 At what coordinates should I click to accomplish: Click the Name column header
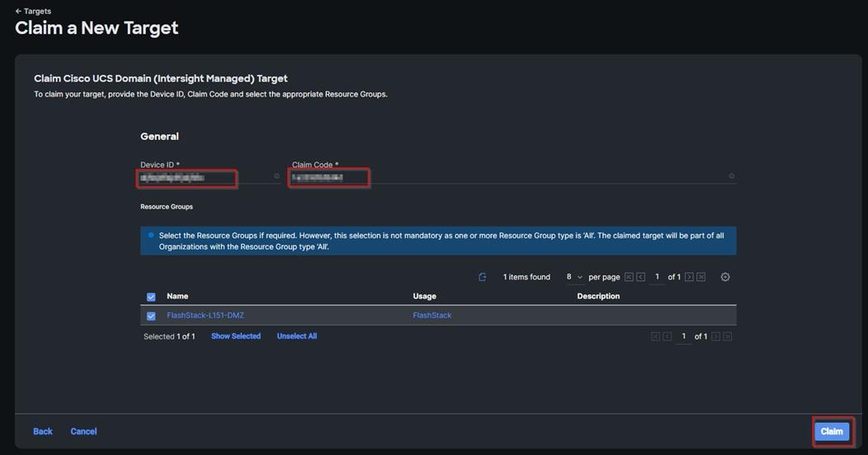177,296
